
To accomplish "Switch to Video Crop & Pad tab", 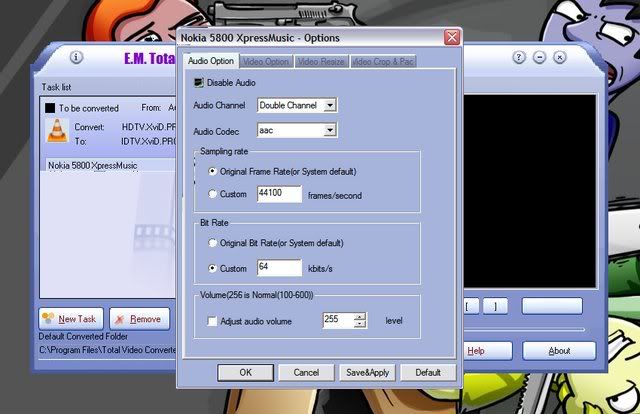I will [383, 62].
